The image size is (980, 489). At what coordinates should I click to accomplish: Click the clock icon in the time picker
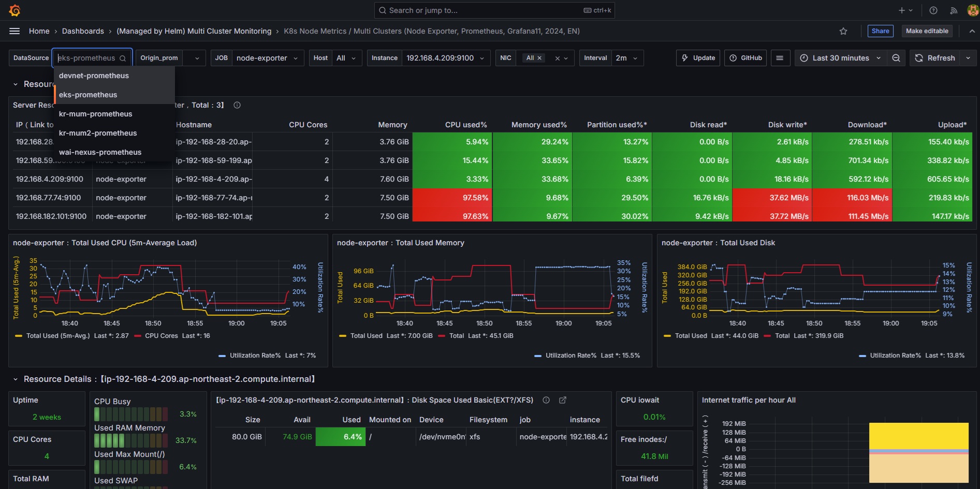(804, 58)
